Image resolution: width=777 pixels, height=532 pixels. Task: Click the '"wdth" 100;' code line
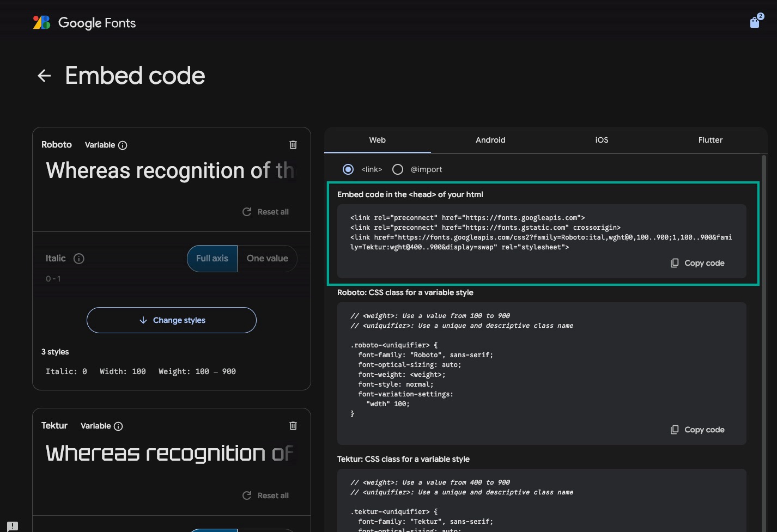pos(387,404)
